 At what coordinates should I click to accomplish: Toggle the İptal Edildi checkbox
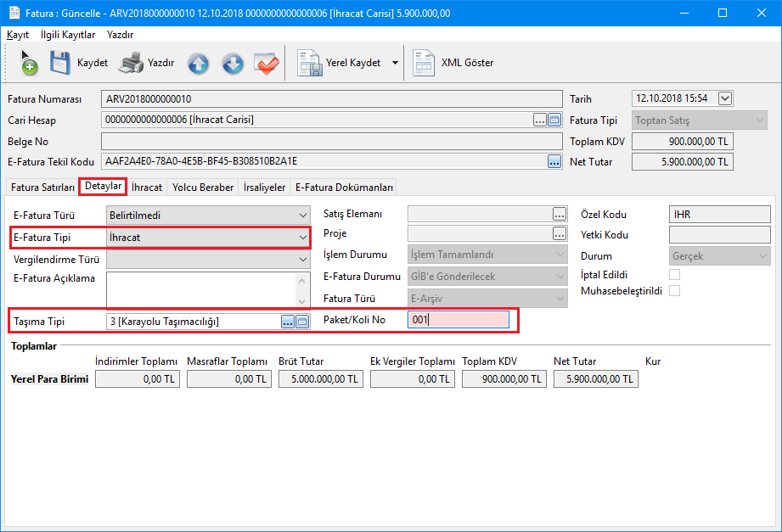(x=675, y=274)
